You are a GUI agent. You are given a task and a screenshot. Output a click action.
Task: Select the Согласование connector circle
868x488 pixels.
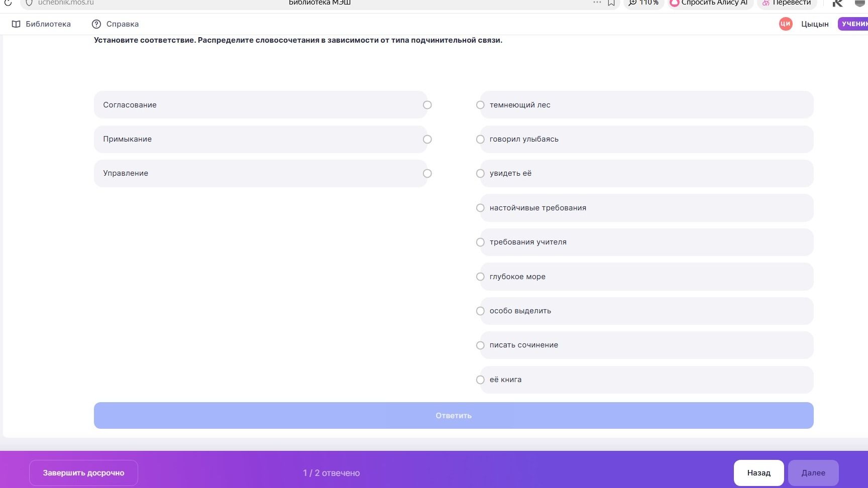click(427, 105)
